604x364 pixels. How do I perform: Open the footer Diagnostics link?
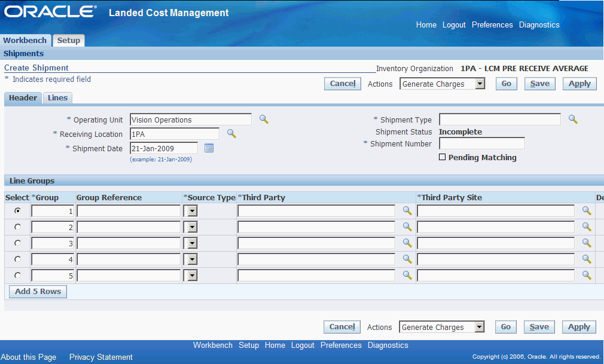coord(388,345)
